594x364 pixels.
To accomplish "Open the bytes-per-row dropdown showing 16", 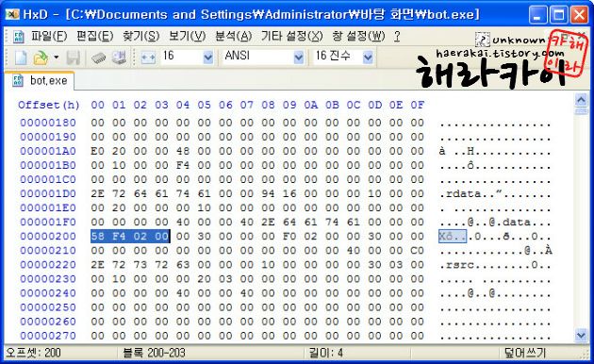I will (208, 58).
